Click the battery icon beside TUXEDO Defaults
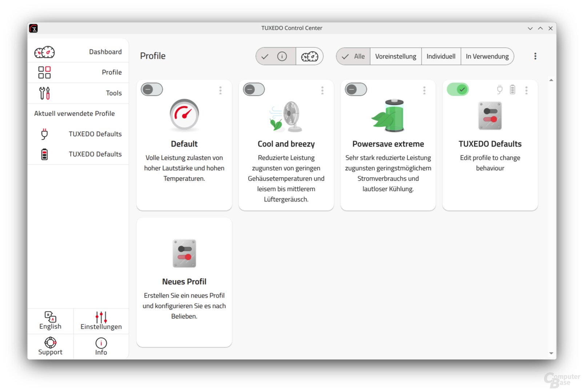 44,154
